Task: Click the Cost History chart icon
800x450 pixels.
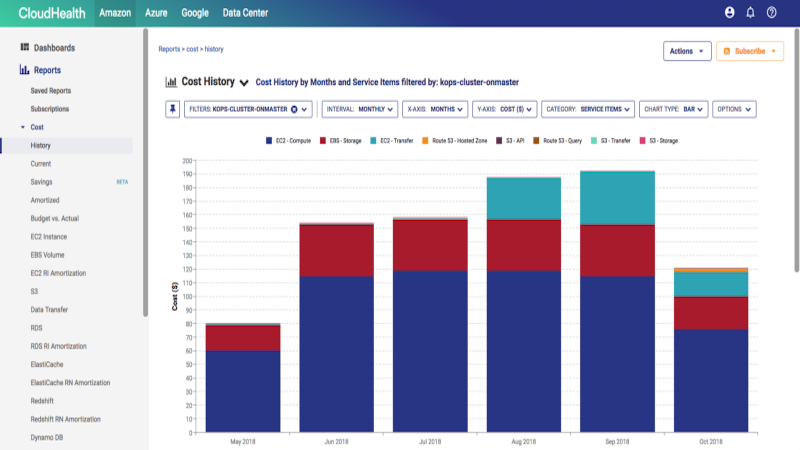Action: [x=171, y=82]
